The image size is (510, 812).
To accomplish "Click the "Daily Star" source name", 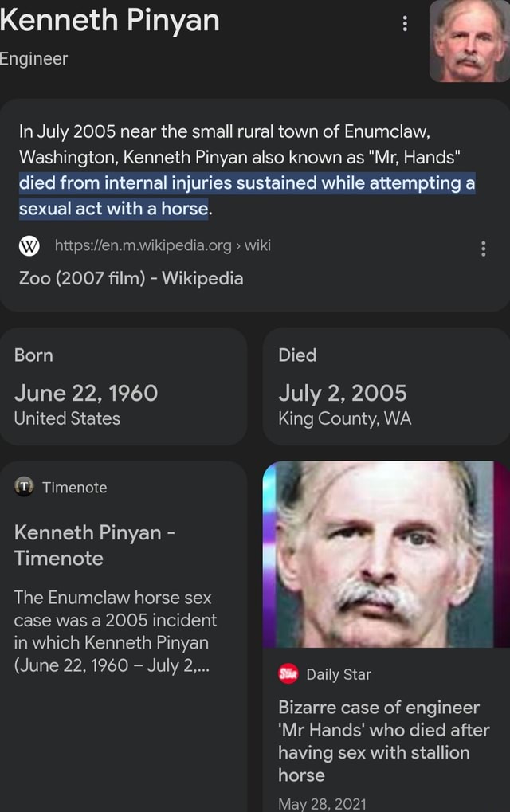I will coord(339,674).
